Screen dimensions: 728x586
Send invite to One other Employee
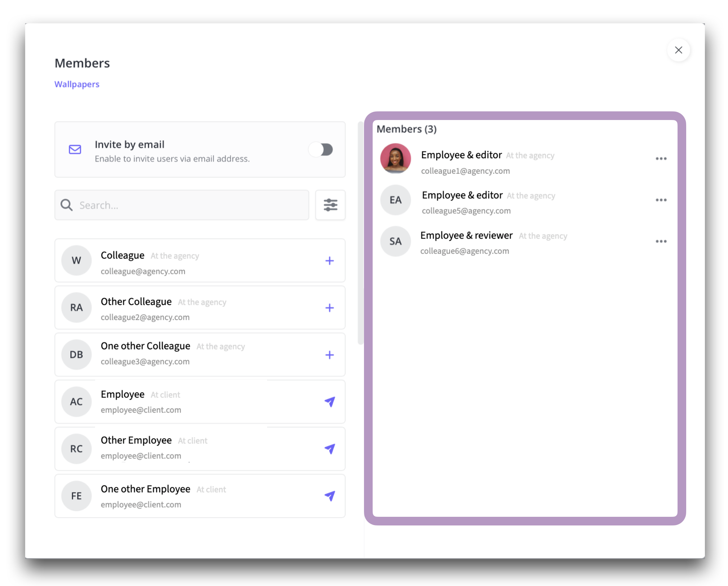[x=329, y=496]
